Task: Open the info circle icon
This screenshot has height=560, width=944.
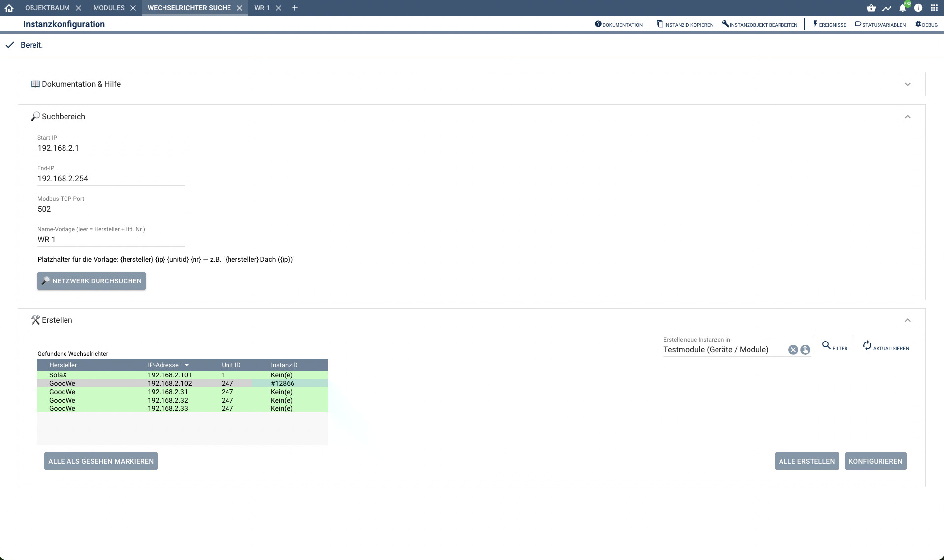Action: tap(918, 8)
